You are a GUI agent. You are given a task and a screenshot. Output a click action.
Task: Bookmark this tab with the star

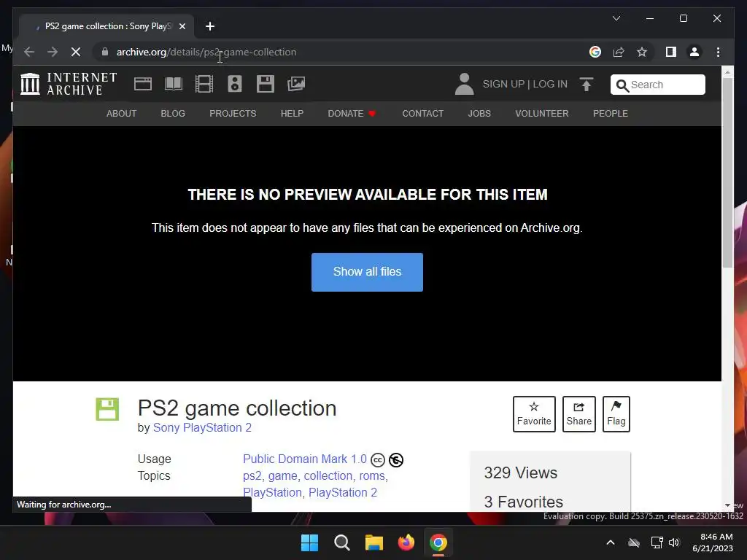click(x=642, y=52)
